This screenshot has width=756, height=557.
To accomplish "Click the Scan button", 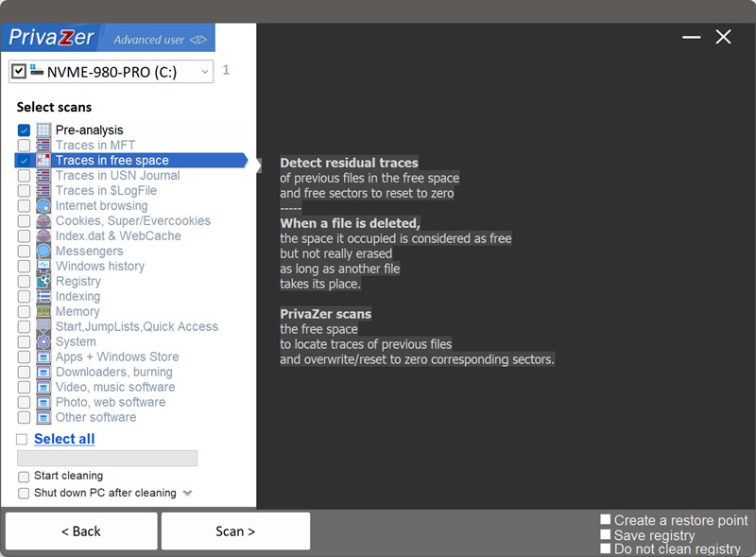I will click(235, 531).
